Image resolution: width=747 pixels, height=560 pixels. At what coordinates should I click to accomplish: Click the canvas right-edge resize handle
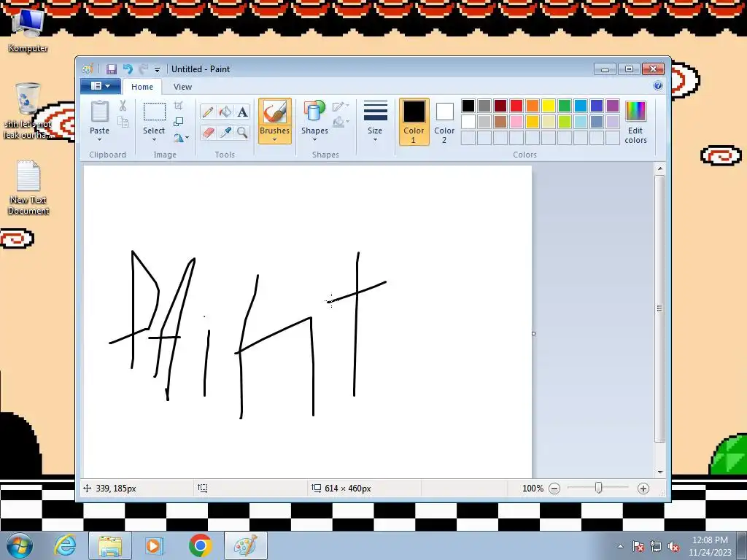(x=533, y=333)
